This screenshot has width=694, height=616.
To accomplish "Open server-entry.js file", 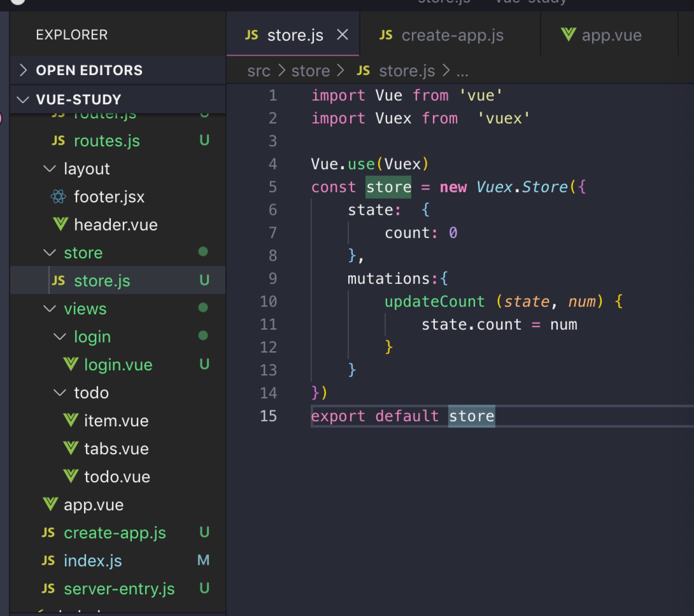I will coord(118,589).
